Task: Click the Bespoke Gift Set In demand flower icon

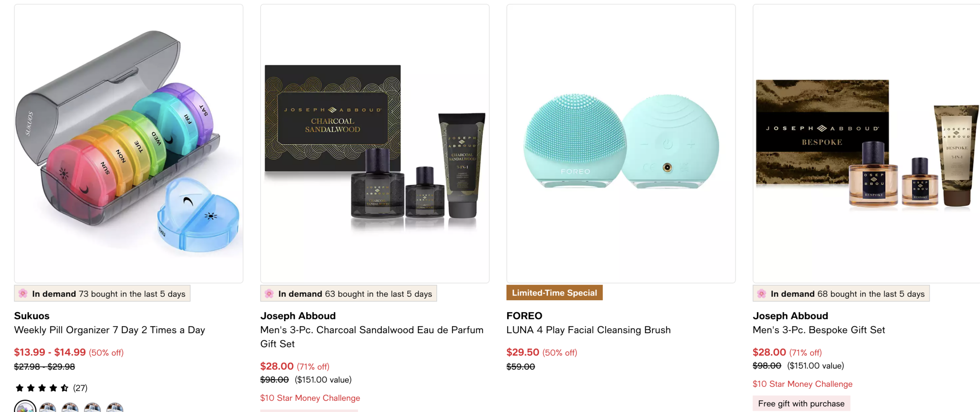Action: point(761,293)
